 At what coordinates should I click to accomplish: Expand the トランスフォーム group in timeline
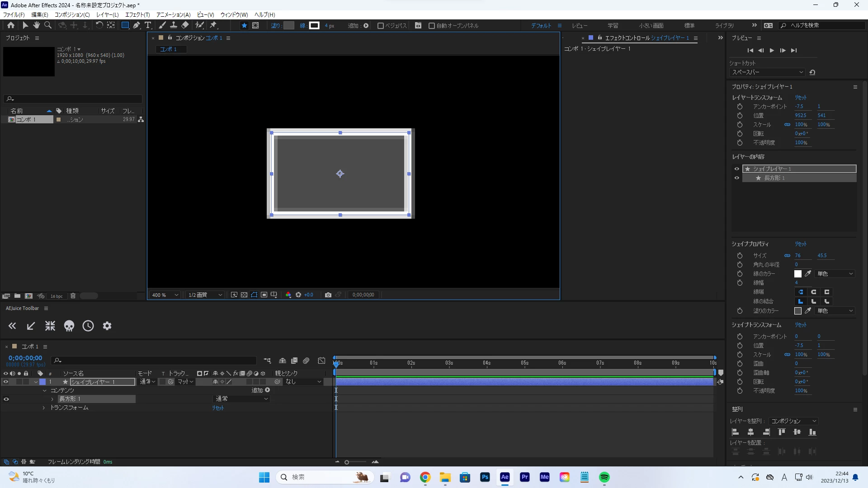44,408
